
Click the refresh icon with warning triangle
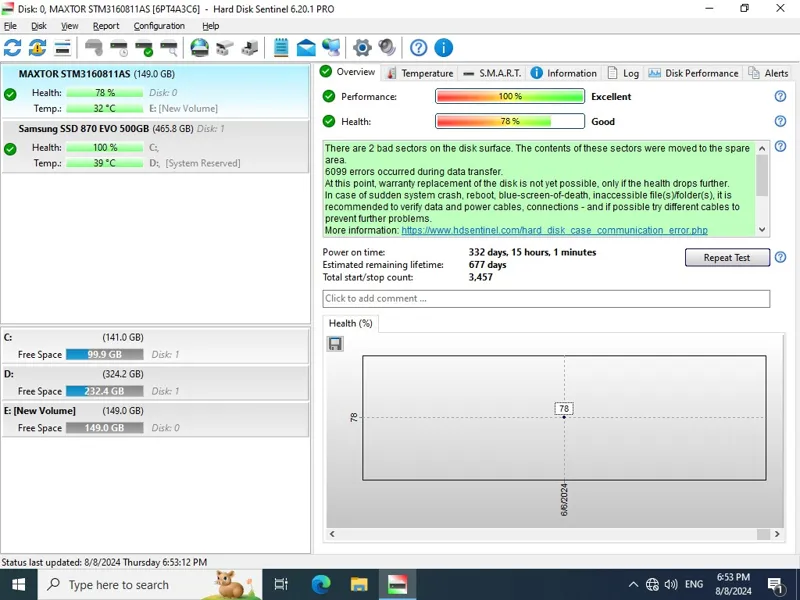coord(37,48)
